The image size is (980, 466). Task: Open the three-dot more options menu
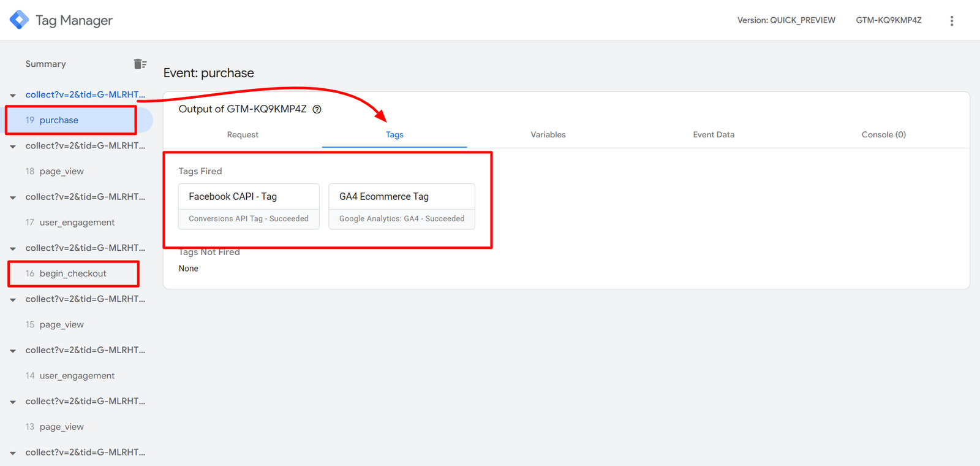(x=951, y=21)
